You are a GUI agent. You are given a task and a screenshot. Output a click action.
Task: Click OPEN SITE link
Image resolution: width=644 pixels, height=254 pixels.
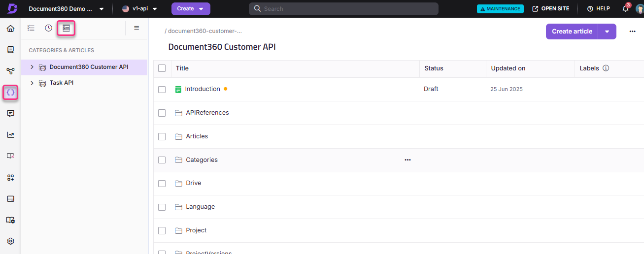[550, 9]
